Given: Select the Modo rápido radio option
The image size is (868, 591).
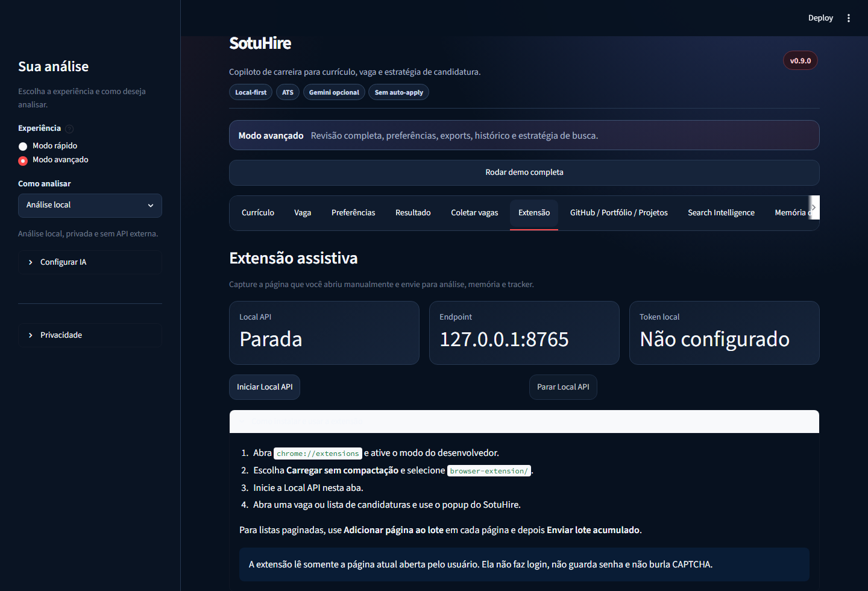Looking at the screenshot, I should (x=23, y=146).
